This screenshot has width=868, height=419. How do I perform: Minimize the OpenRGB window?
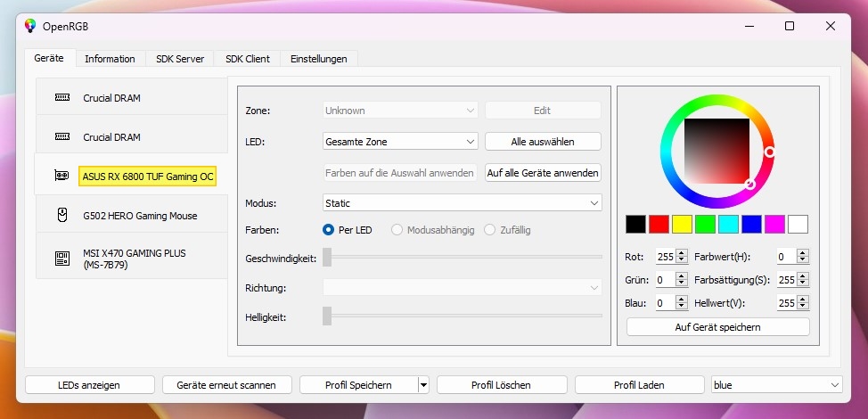coord(749,26)
